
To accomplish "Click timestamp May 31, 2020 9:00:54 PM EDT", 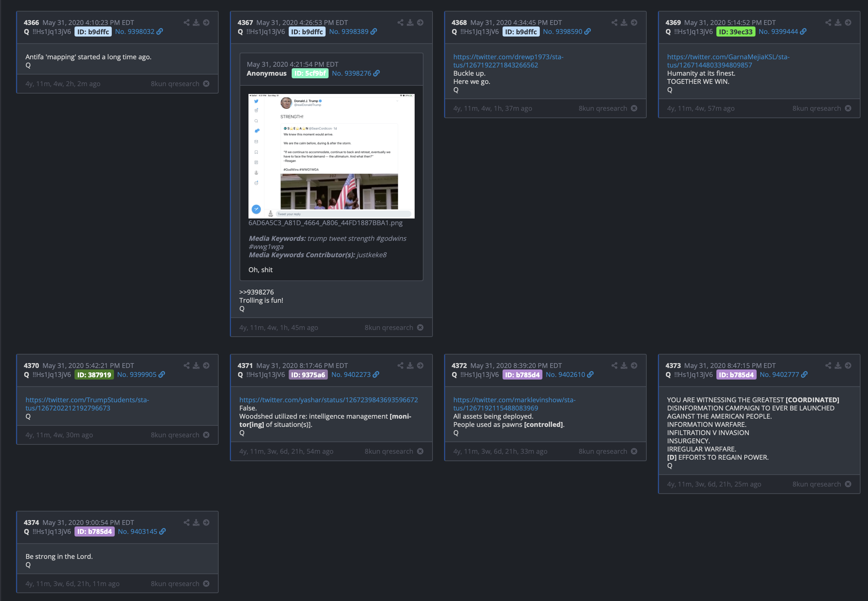I will 88,523.
